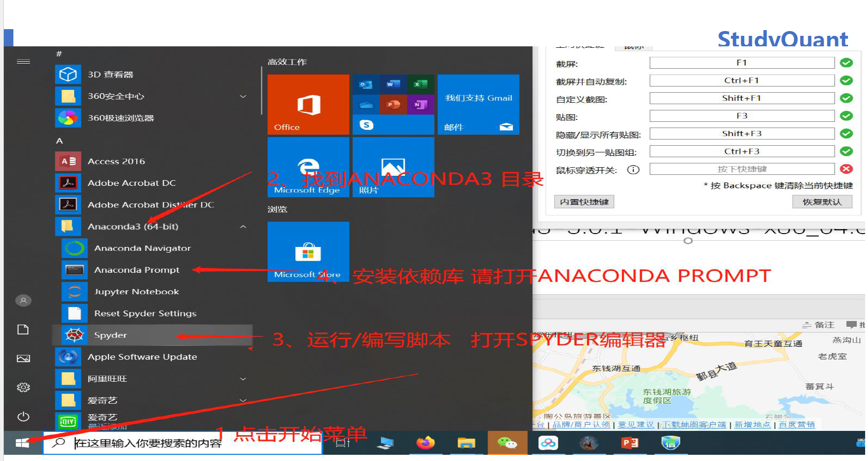Open File Explorer from the taskbar
Screen dimensions: 868x461
466,443
